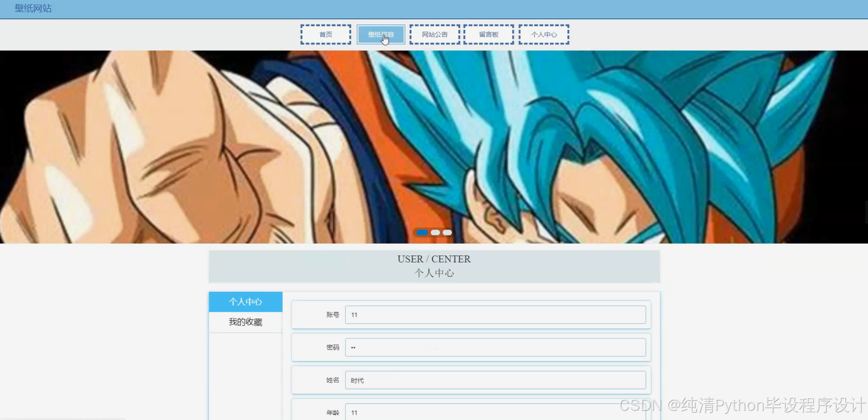Focus the 姓名 input field containing 时代
This screenshot has width=868, height=420.
495,380
